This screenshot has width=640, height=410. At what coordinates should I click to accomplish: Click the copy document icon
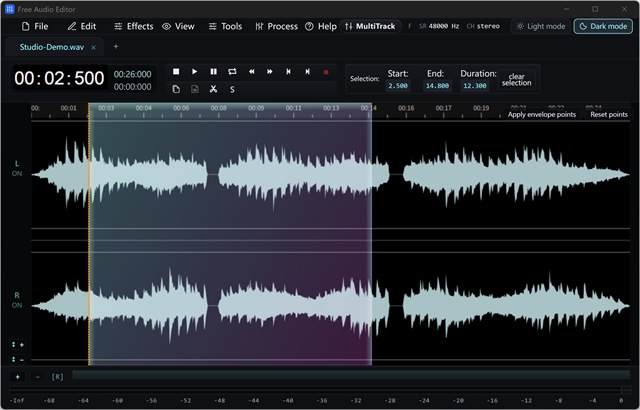[176, 89]
